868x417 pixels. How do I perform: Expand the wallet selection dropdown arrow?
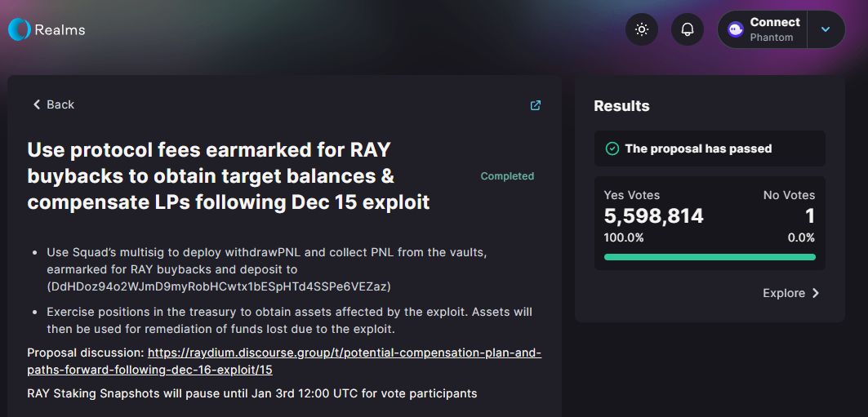tap(826, 29)
